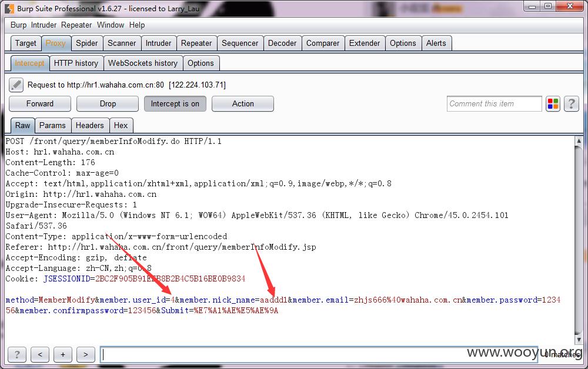Open the Comparer tab
Screen dimensions: 588x369
click(x=323, y=43)
